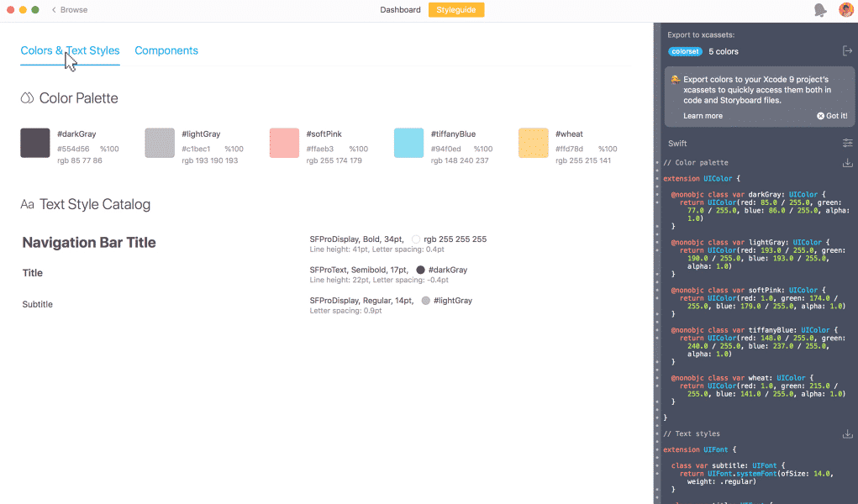Viewport: 858px width, 504px height.
Task: Pick the tiffanyBlue color swatch
Action: (408, 143)
